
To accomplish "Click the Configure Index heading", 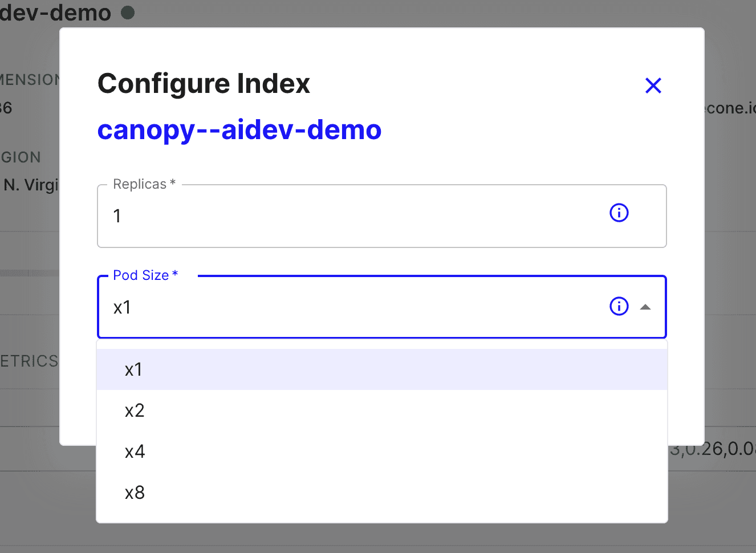I will (204, 84).
